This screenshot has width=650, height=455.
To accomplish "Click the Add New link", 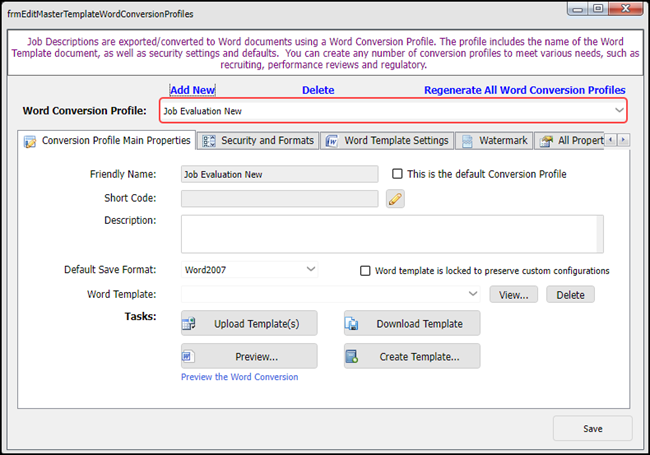I will pos(192,90).
